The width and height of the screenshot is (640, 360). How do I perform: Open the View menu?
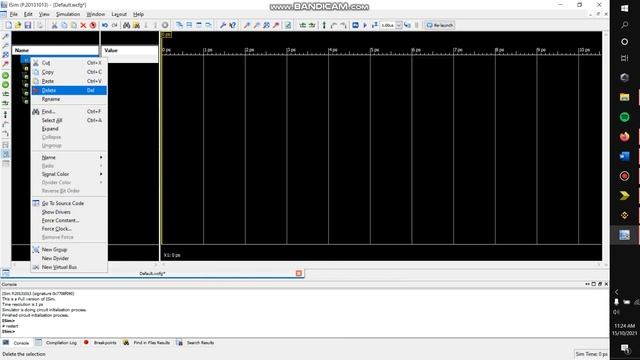44,14
